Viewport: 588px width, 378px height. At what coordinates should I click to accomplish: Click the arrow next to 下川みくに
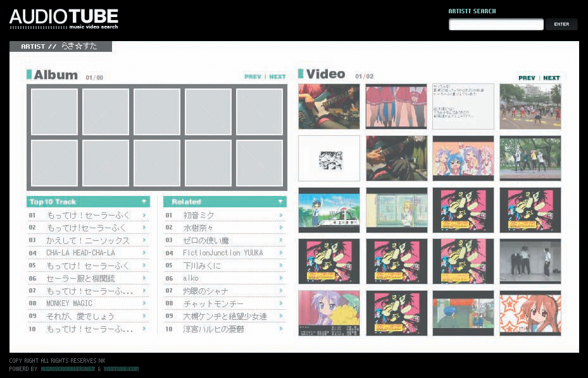281,265
